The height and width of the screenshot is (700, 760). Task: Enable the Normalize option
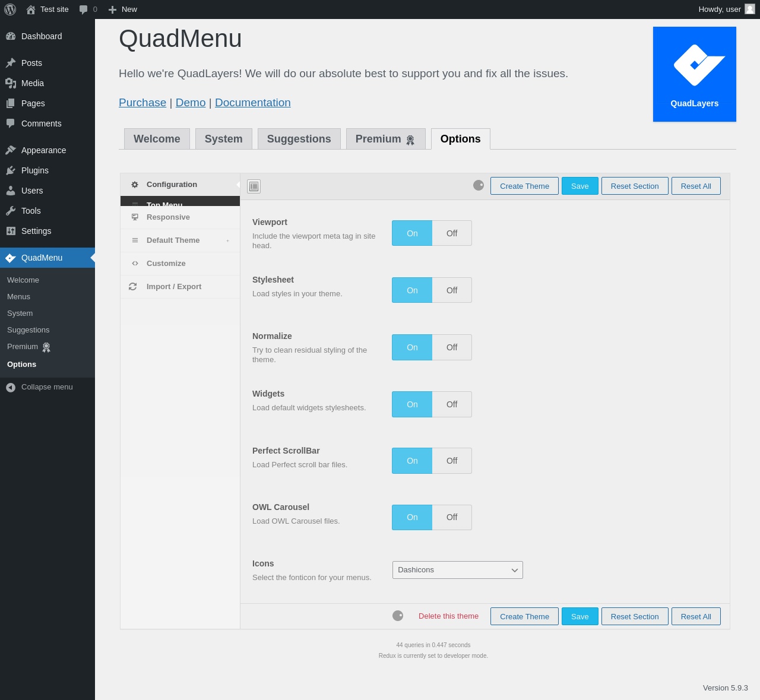(x=412, y=347)
